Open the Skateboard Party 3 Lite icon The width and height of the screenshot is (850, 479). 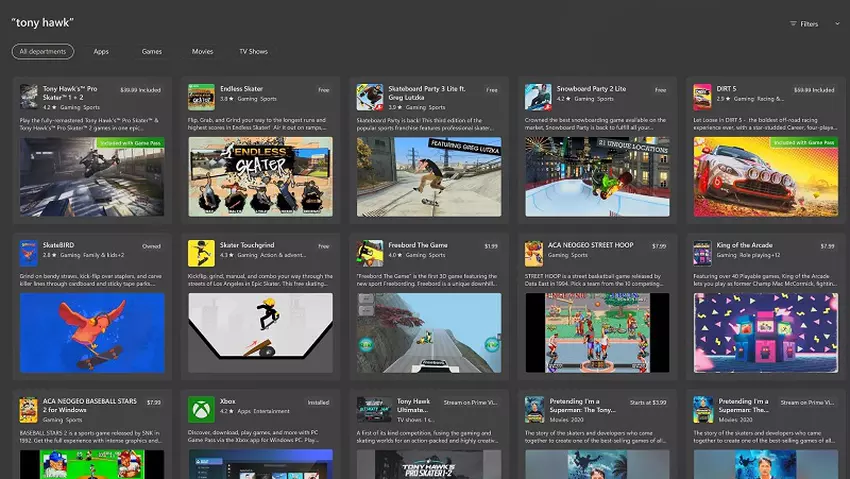point(369,96)
